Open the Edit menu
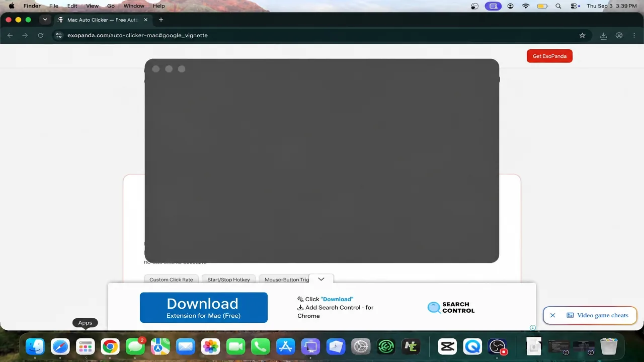The width and height of the screenshot is (644, 362). [x=72, y=6]
